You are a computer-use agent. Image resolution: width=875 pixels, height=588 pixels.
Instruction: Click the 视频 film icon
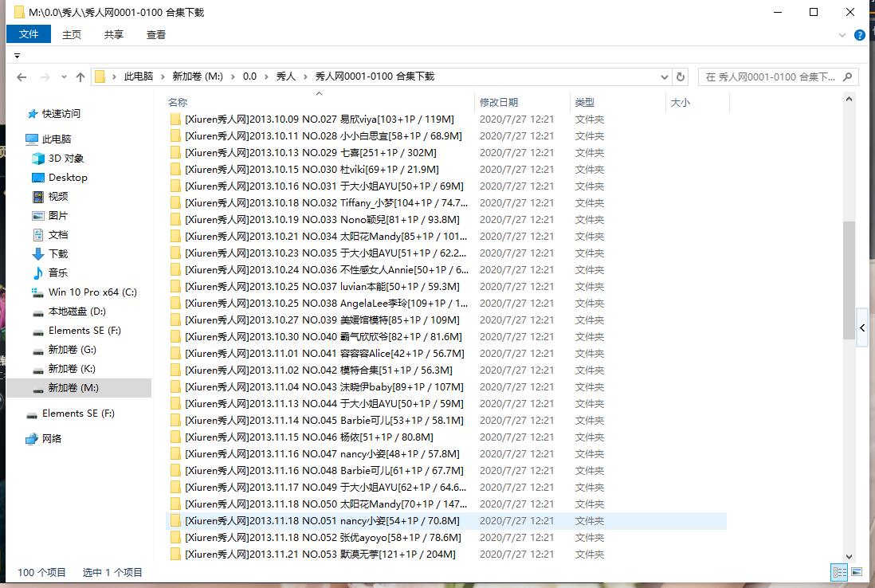[x=38, y=196]
